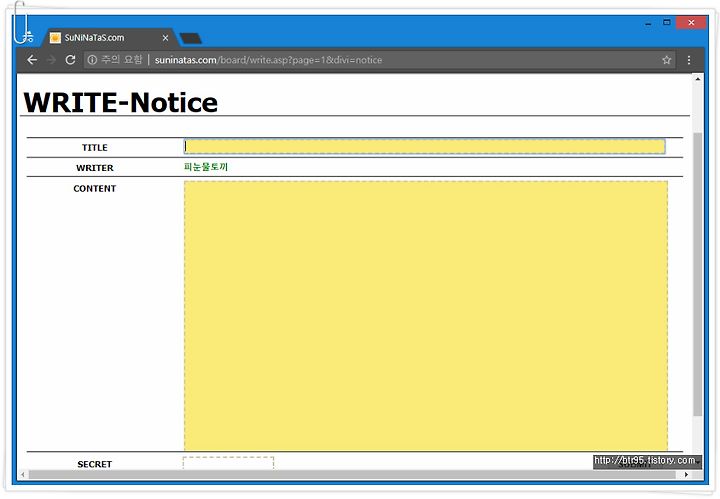
Task: Minimize the browser window
Action: coord(648,23)
